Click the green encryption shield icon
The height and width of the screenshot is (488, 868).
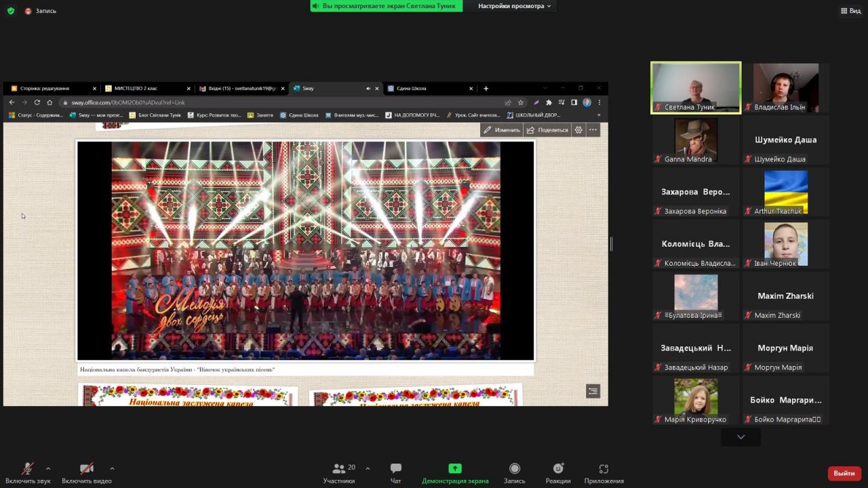pyautogui.click(x=10, y=11)
